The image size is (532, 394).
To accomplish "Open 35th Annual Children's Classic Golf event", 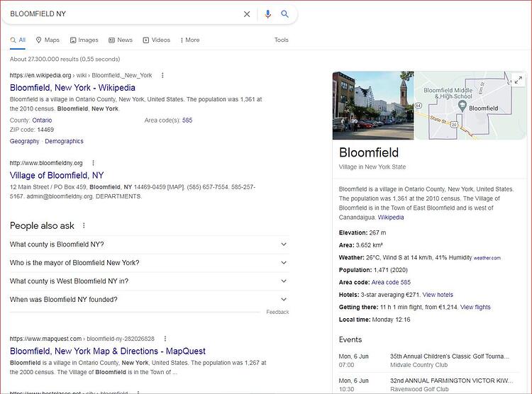I will [x=450, y=356].
